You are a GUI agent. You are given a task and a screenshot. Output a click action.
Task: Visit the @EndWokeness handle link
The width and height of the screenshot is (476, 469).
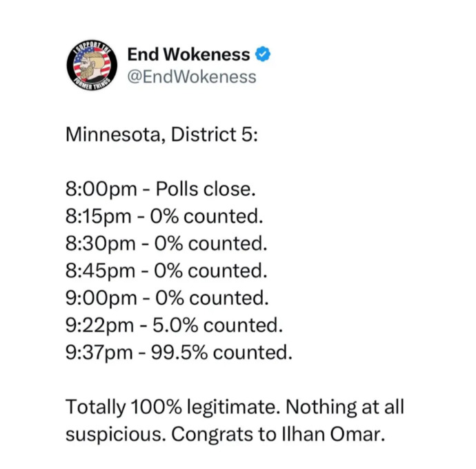click(192, 77)
